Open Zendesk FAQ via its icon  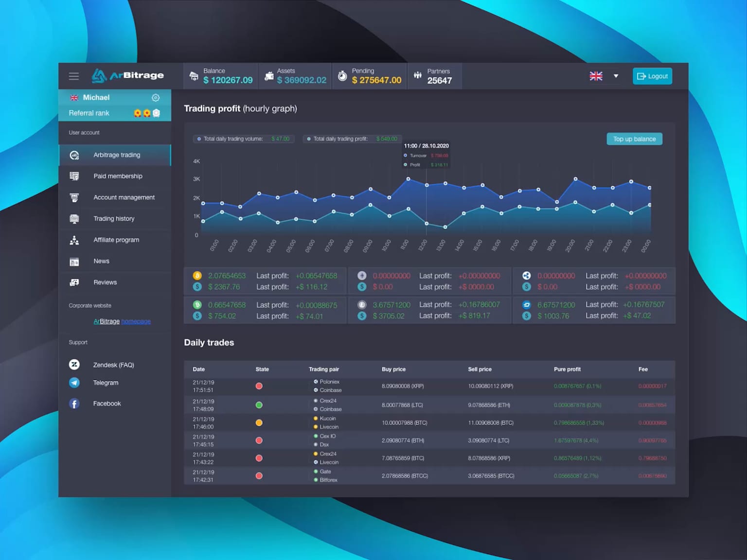pyautogui.click(x=74, y=364)
